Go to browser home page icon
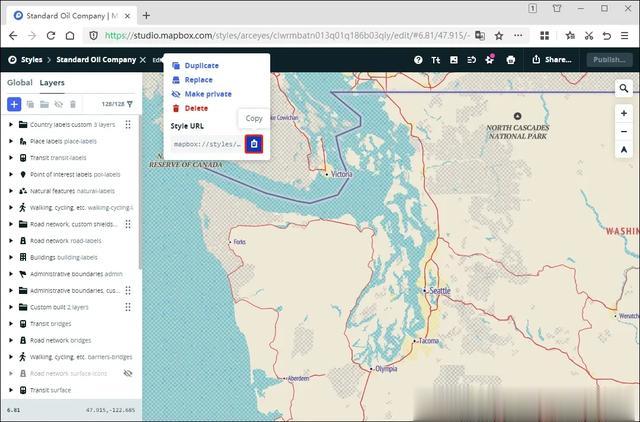640x422 pixels. pos(70,36)
